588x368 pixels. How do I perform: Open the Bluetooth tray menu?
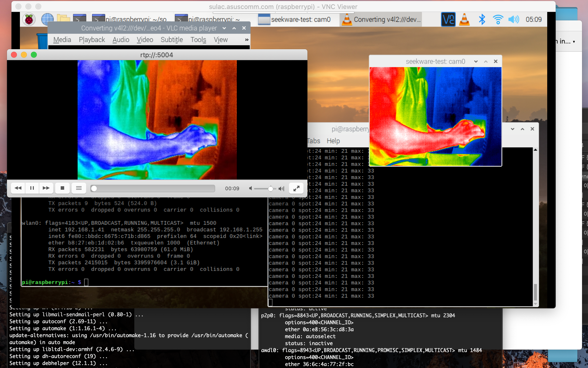[482, 19]
